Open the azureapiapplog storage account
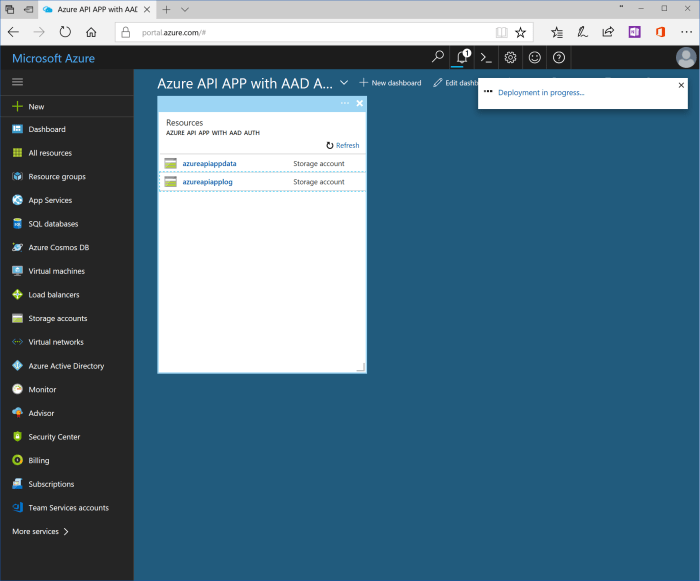700x581 pixels. (207, 182)
